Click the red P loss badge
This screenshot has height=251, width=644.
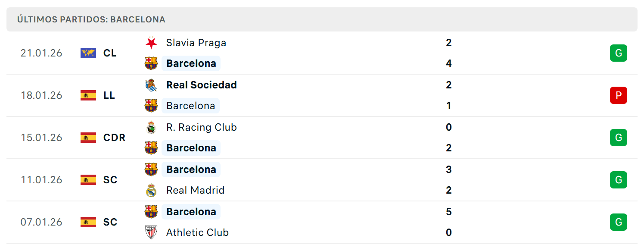[619, 95]
